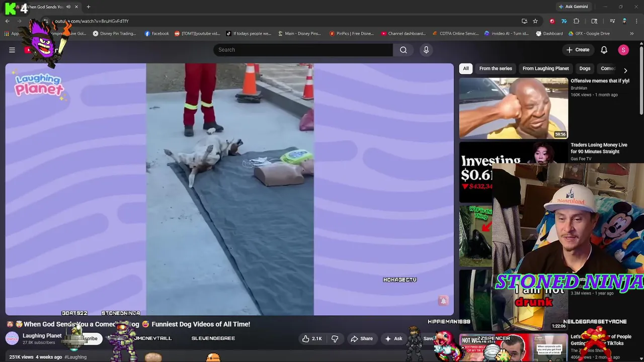The height and width of the screenshot is (362, 644).
Task: Open the YouTube hamburger guide menu
Action: pos(12,50)
